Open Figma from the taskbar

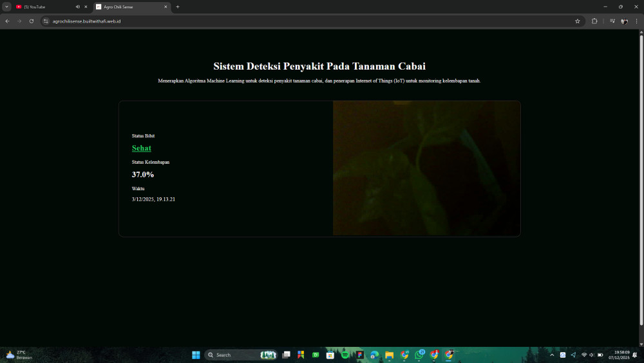tap(360, 355)
